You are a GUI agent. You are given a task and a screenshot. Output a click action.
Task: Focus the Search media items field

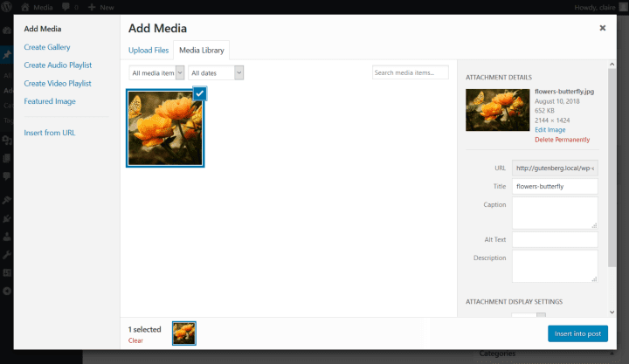tap(410, 72)
